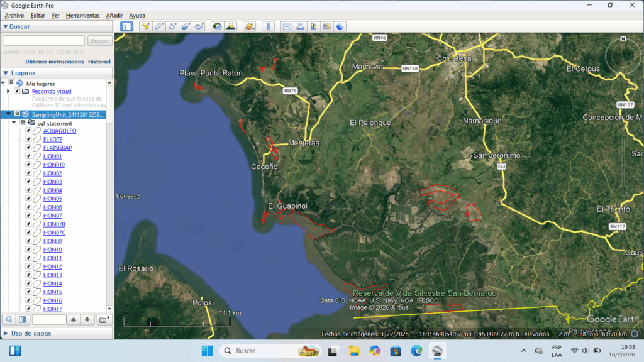Click the search text input field

click(44, 41)
